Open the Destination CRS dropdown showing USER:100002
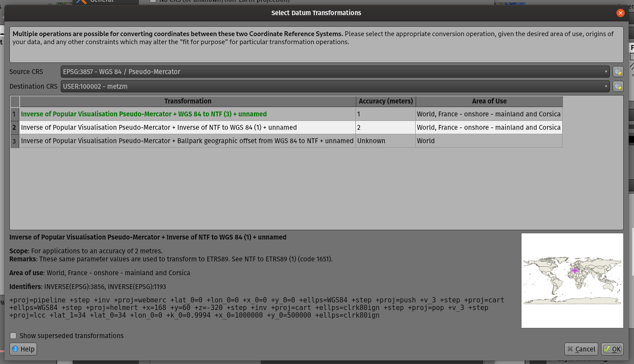634x364 pixels. click(x=335, y=86)
